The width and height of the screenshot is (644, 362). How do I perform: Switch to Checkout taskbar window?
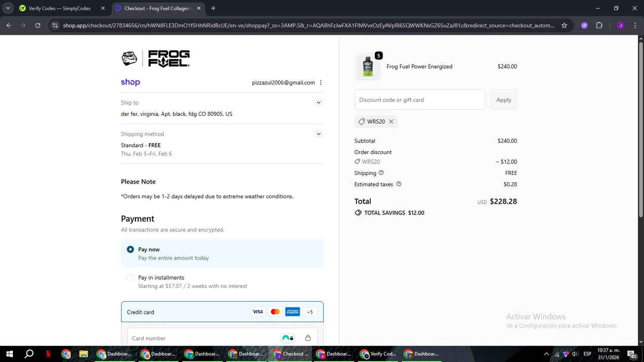tap(291, 354)
